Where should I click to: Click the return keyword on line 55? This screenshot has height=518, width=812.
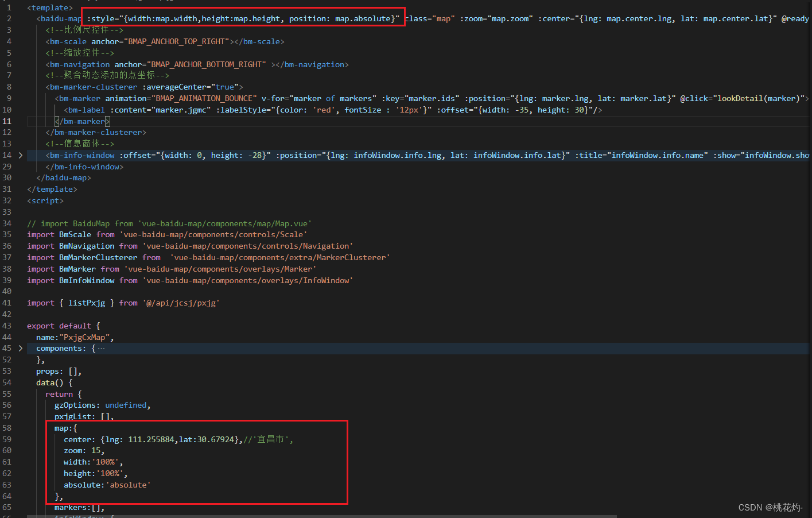(59, 395)
